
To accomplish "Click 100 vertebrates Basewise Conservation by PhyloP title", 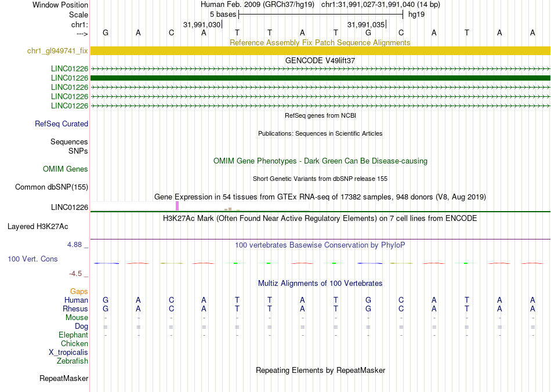I will [x=320, y=245].
